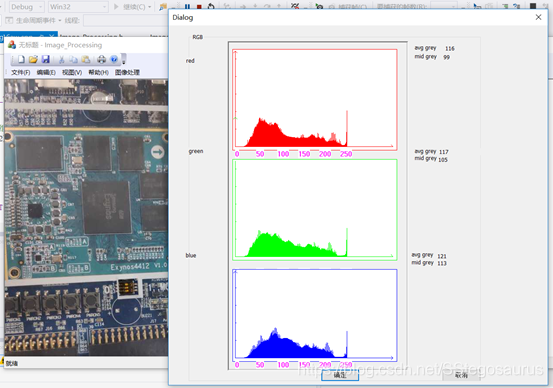Screen dimensions: 553x388
Task: Click the RGB group box label
Action: (x=198, y=37)
